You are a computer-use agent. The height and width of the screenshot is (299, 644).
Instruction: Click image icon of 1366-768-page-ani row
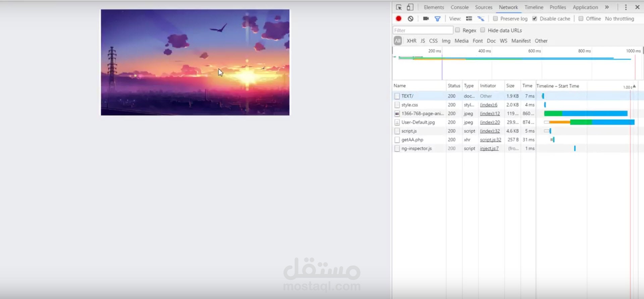[397, 113]
